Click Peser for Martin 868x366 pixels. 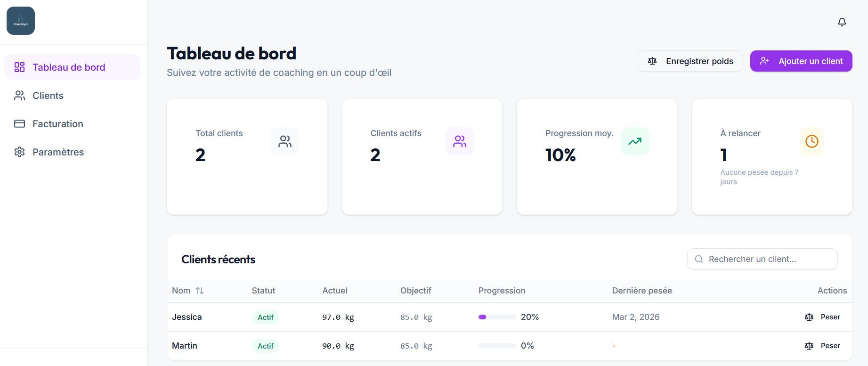tap(830, 346)
